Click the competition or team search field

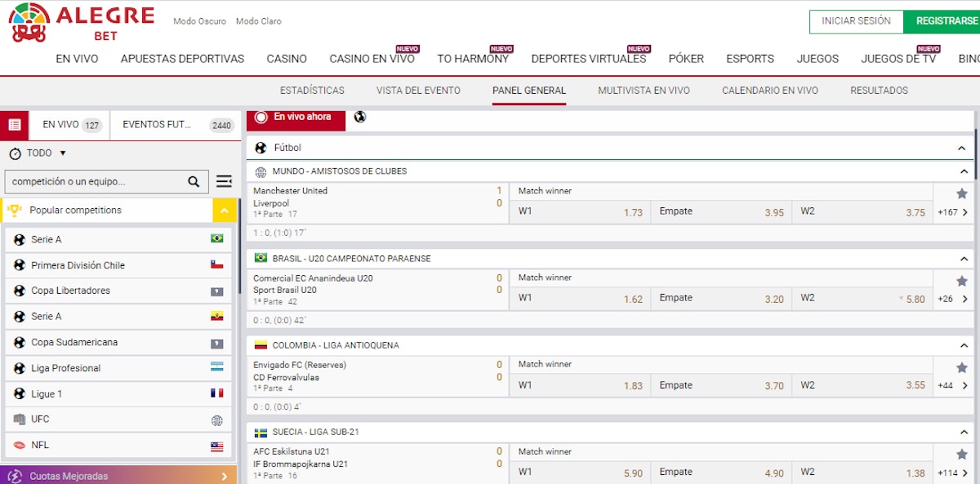[94, 182]
